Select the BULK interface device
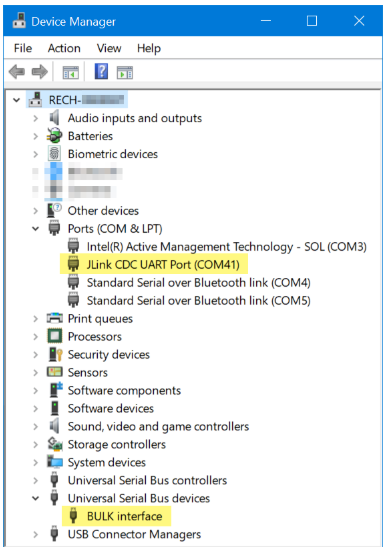This screenshot has width=387, height=551. click(x=124, y=516)
